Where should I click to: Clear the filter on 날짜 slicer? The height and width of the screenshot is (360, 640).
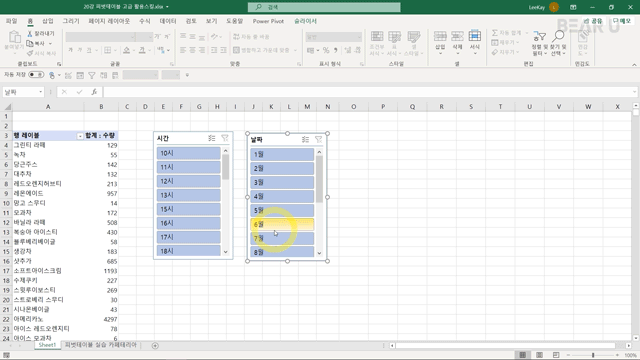[318, 139]
